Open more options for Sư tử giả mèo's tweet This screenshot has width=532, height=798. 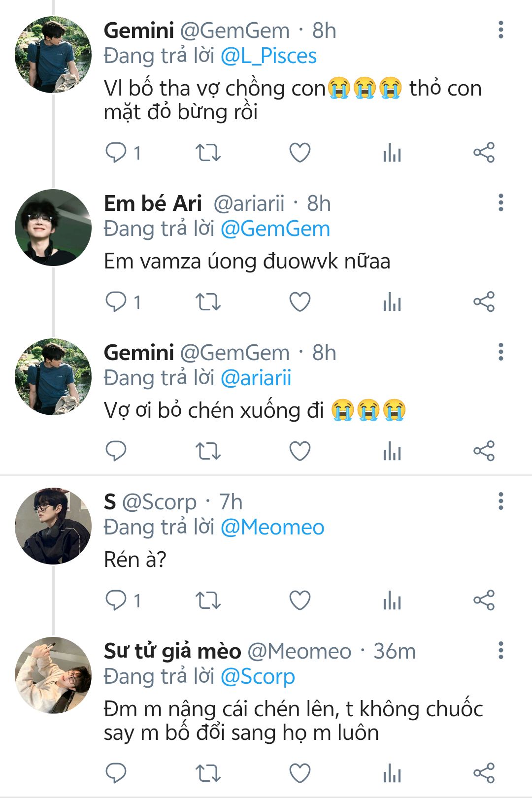(x=500, y=651)
